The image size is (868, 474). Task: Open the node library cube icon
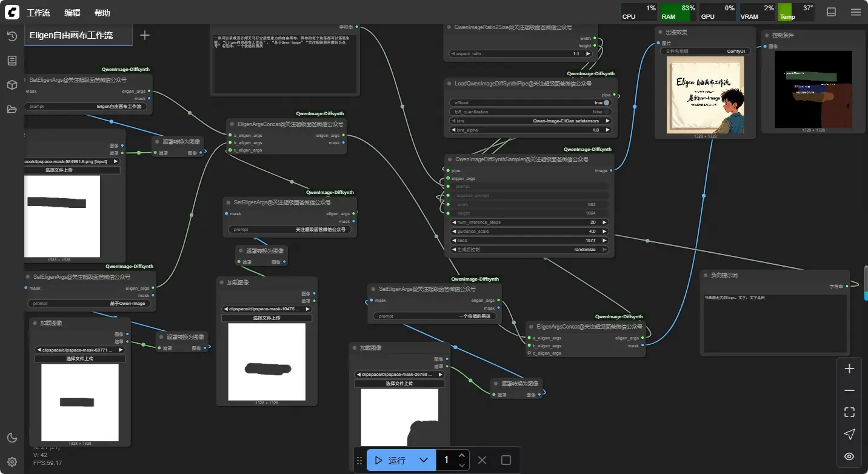coord(12,85)
